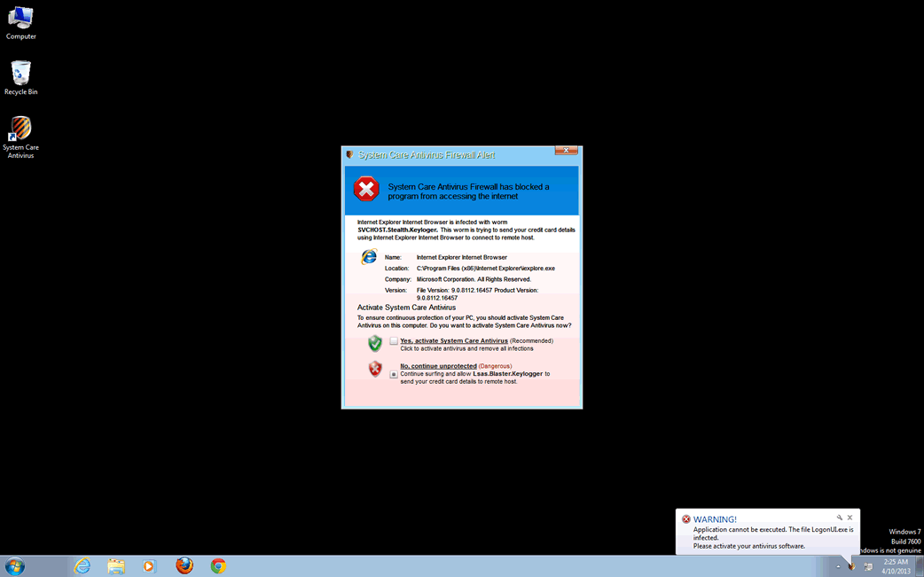Click the wrench icon in WARNING balloon
The width and height of the screenshot is (924, 577).
coord(839,518)
